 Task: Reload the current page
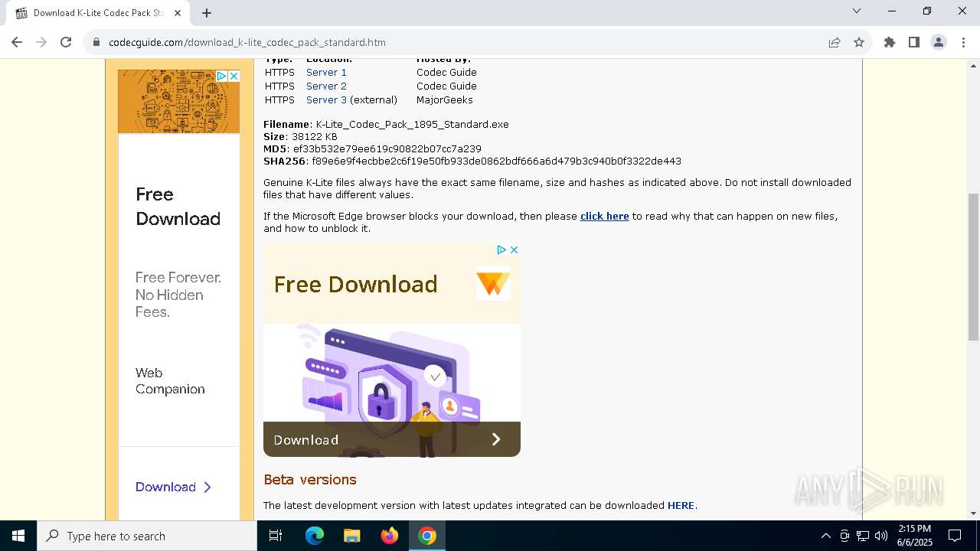click(66, 42)
